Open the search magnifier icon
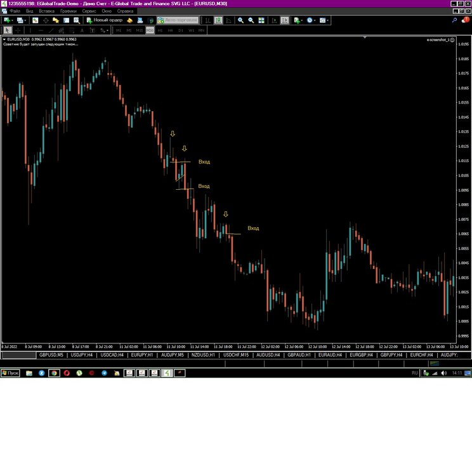This screenshot has height=476, width=472. 454,20
